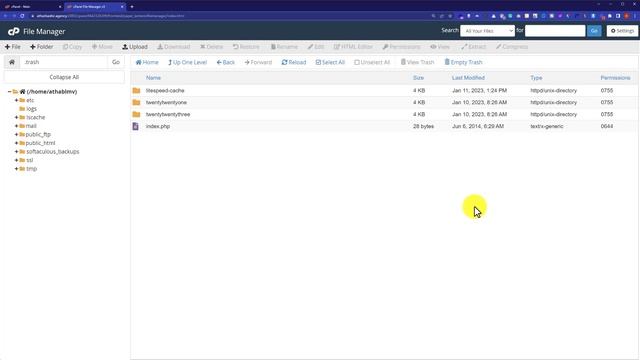Click the Copy toolbar button
This screenshot has width=640, height=360.
[x=72, y=47]
